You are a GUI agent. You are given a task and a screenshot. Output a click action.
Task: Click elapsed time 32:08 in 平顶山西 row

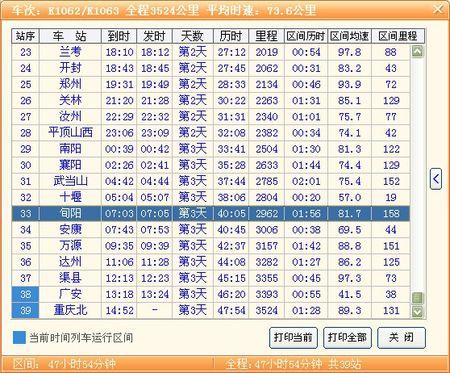pyautogui.click(x=231, y=133)
